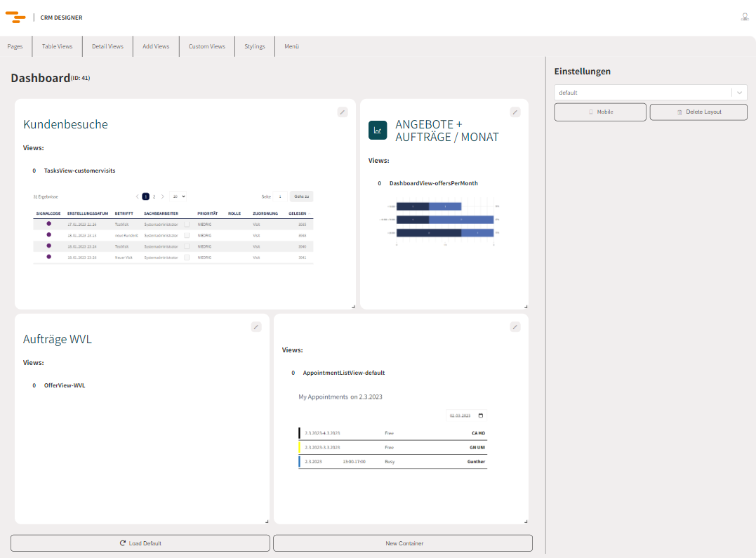Toggle checkbox in the 'neue Kundent' row
This screenshot has height=558, width=756.
187,236
